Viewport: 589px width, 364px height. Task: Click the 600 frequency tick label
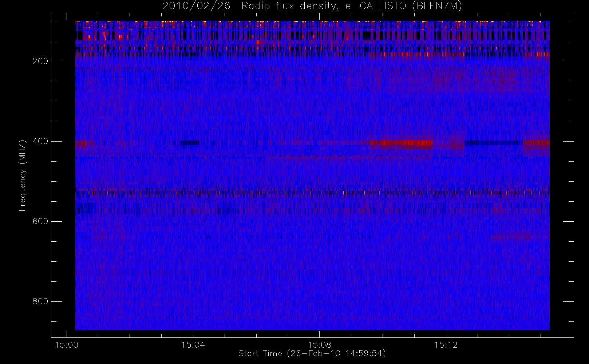click(x=40, y=221)
